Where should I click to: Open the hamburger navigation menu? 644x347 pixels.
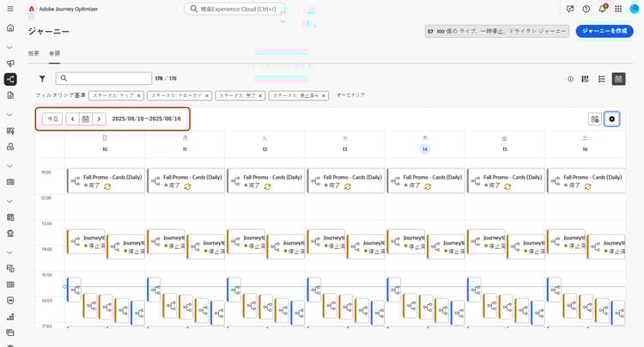coord(10,9)
